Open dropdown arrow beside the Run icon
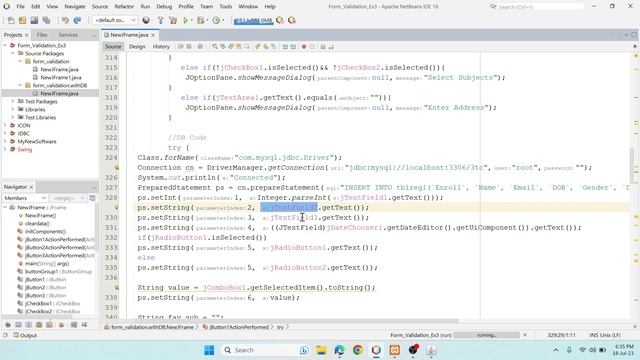Image resolution: width=640 pixels, height=360 pixels. tap(191, 20)
